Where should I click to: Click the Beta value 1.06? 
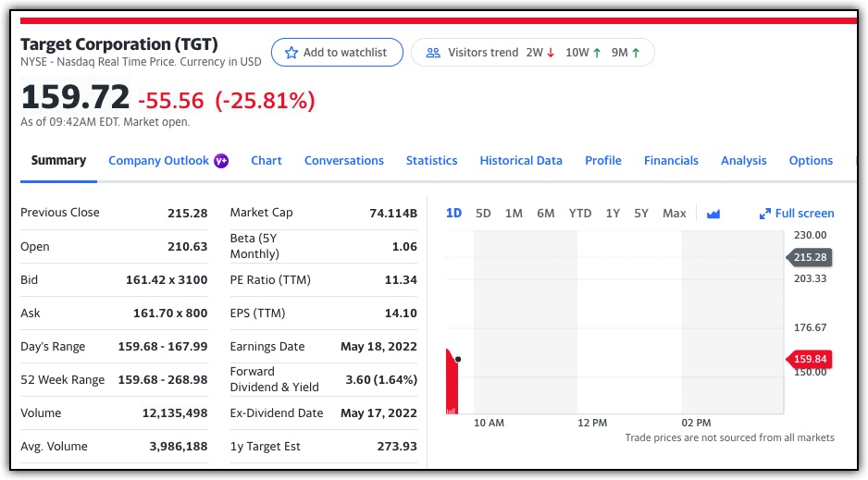click(404, 247)
